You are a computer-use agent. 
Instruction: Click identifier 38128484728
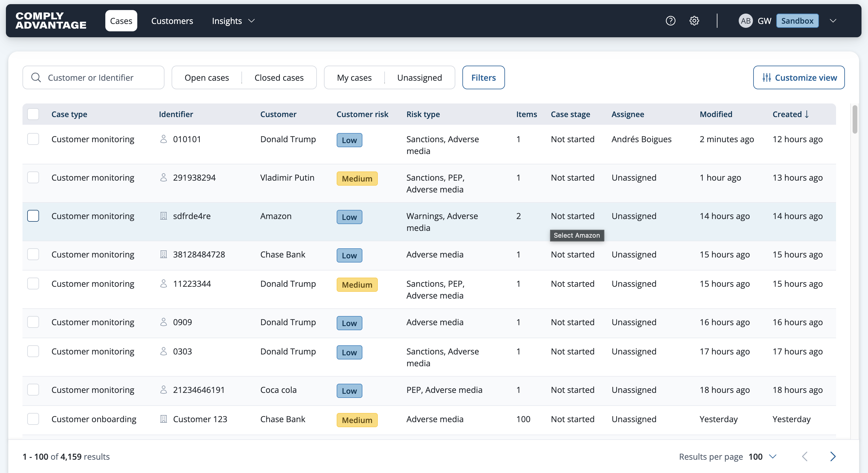199,254
